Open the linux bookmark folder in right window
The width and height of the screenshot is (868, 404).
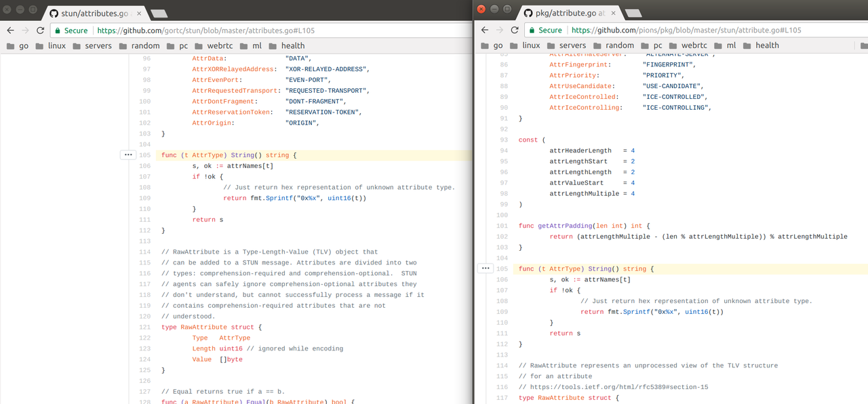point(526,45)
